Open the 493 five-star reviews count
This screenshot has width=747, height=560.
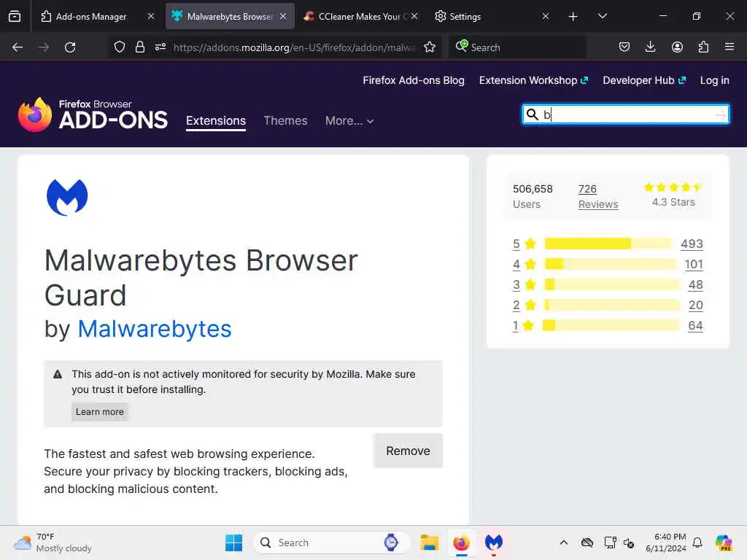(x=692, y=244)
